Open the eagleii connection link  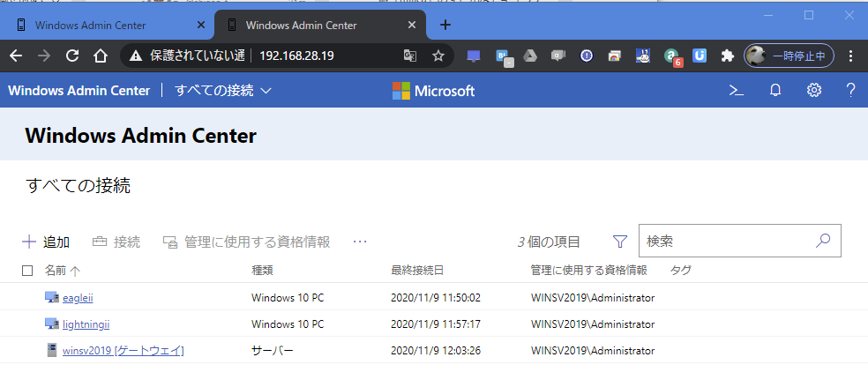(x=78, y=298)
